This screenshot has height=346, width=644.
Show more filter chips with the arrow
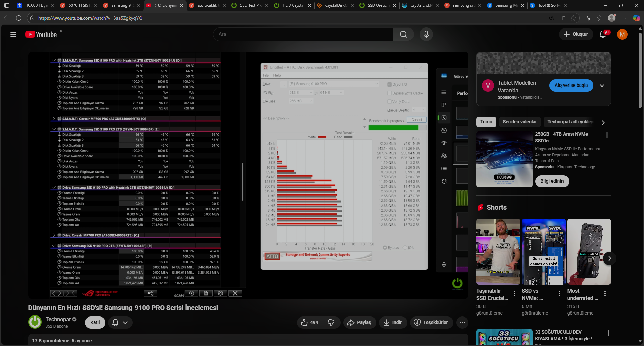pyautogui.click(x=603, y=122)
